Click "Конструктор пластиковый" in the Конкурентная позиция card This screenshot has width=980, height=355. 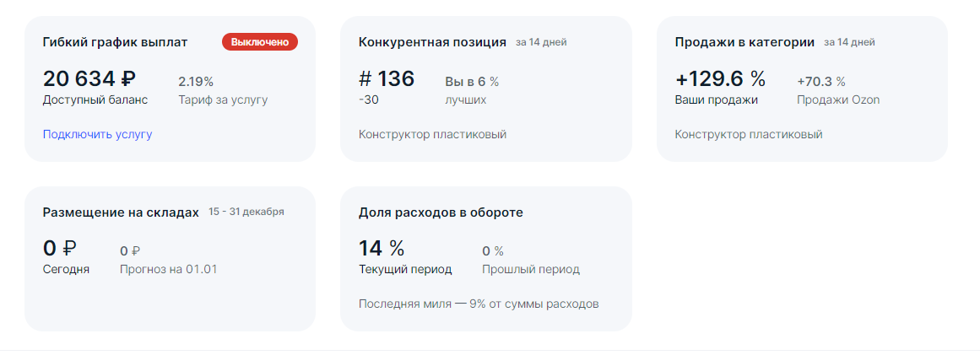click(x=432, y=134)
